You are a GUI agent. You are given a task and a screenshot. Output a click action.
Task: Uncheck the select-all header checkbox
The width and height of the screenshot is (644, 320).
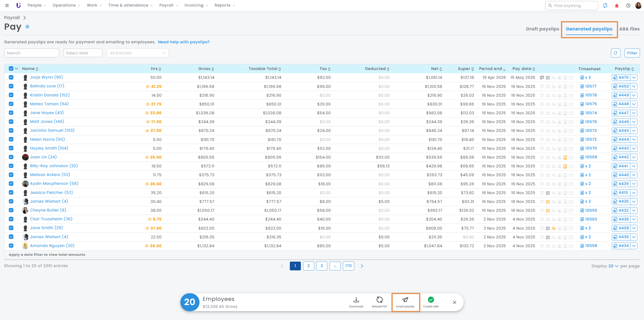(11, 68)
